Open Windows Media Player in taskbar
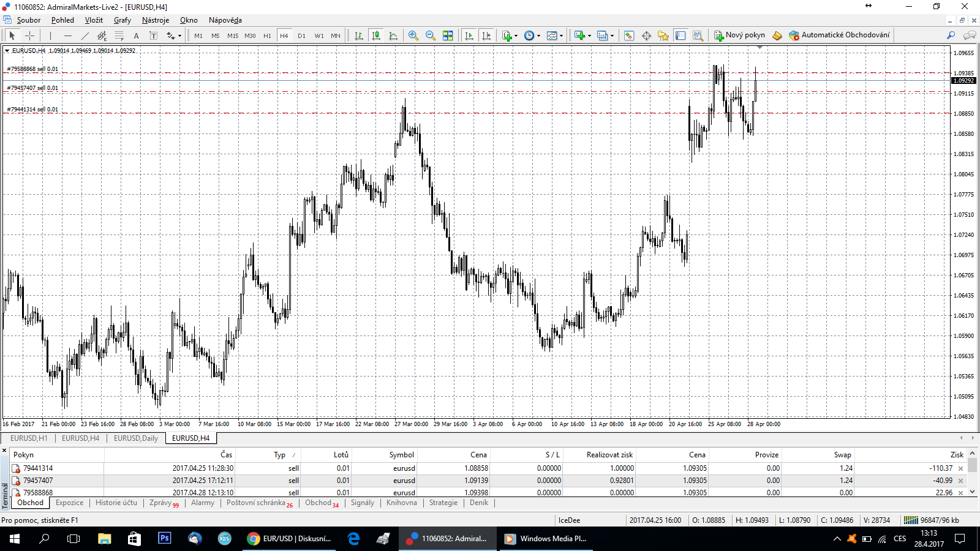 click(x=545, y=539)
